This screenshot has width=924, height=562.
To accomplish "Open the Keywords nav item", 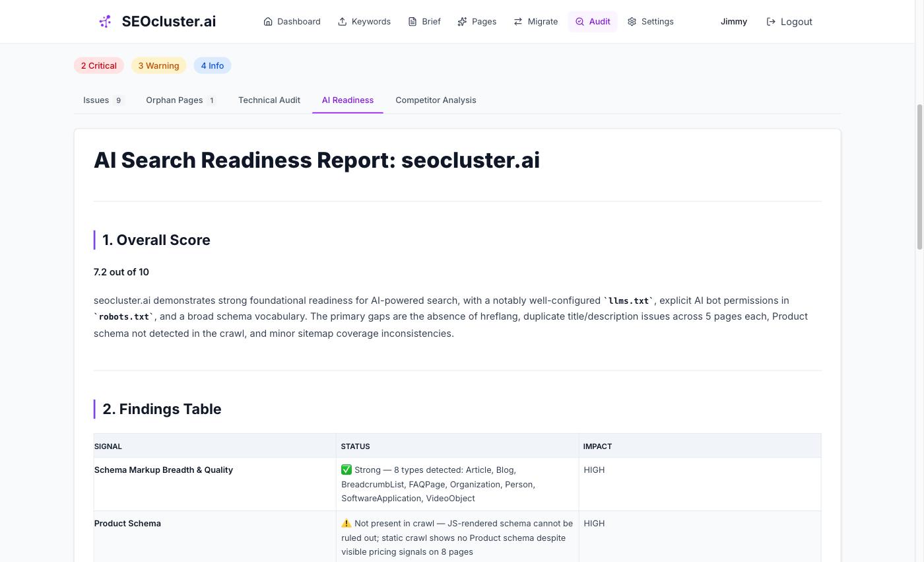I will (364, 22).
